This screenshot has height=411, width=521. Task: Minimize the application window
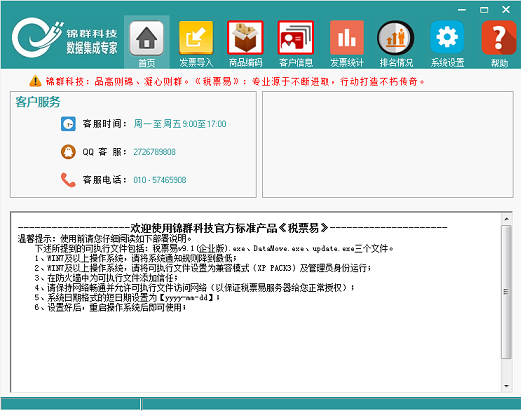click(x=462, y=10)
